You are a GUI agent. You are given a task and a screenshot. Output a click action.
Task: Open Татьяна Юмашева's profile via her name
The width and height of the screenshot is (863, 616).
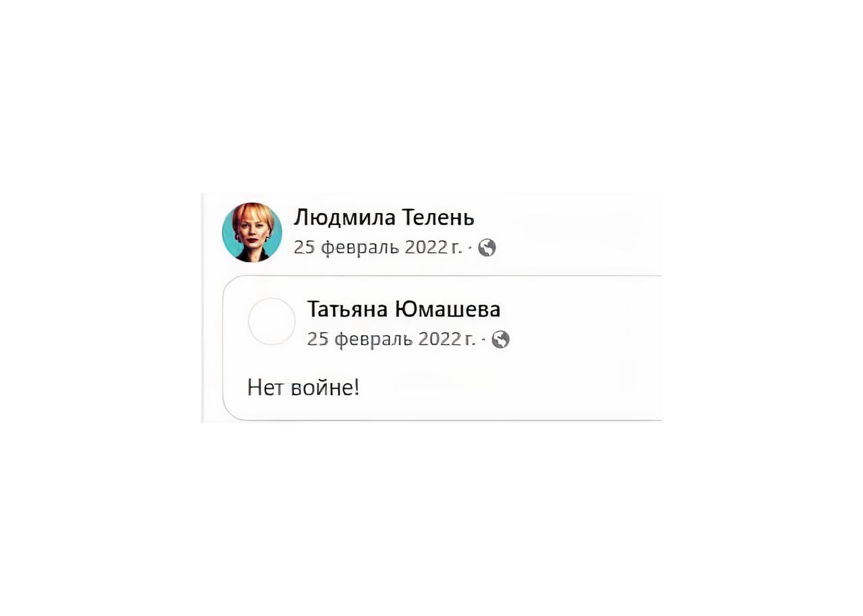pyautogui.click(x=403, y=309)
